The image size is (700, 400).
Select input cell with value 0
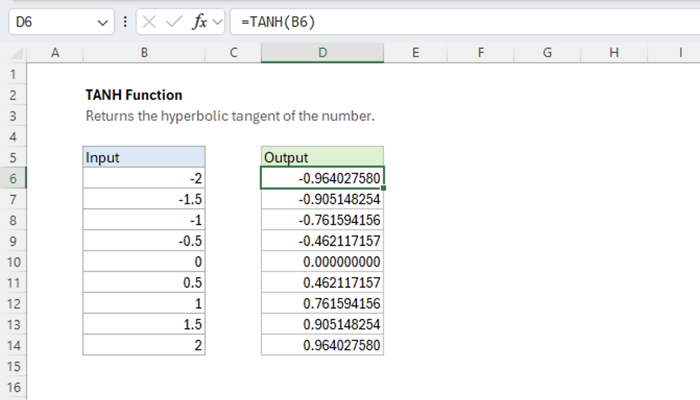click(144, 262)
